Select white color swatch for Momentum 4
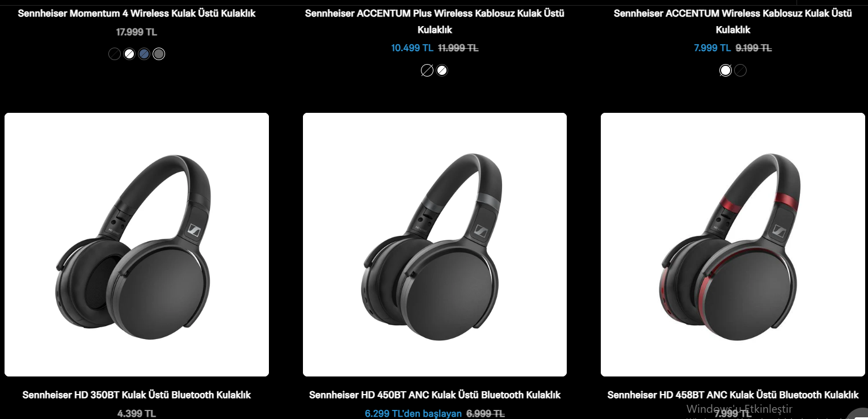 click(x=129, y=54)
